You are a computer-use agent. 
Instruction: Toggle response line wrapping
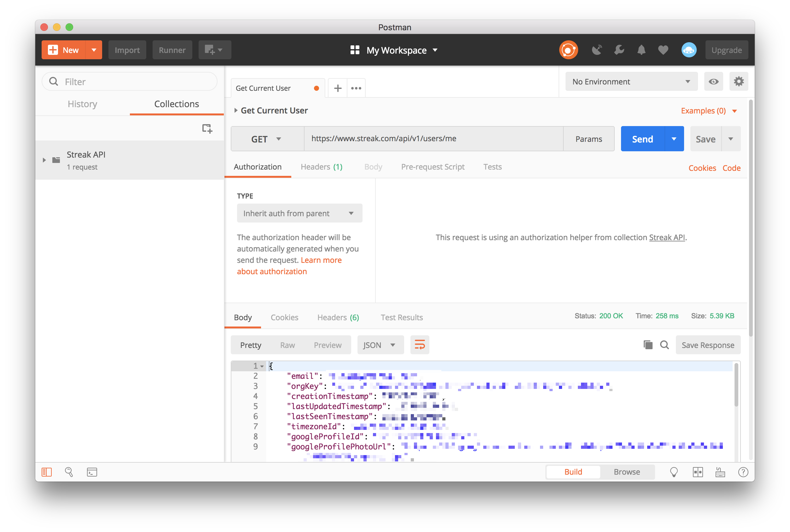(x=420, y=345)
